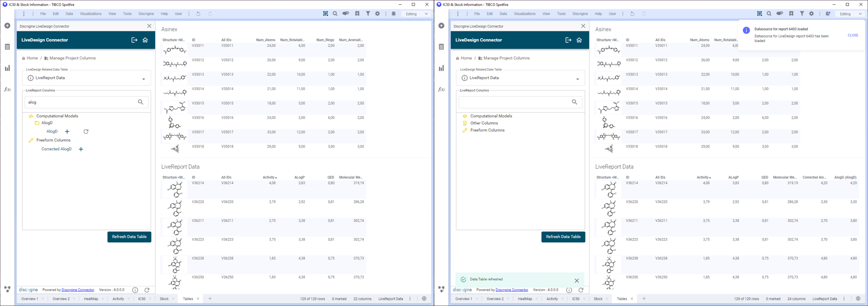Open Discngine Connector link in right window
The image size is (868, 306).
point(512,290)
